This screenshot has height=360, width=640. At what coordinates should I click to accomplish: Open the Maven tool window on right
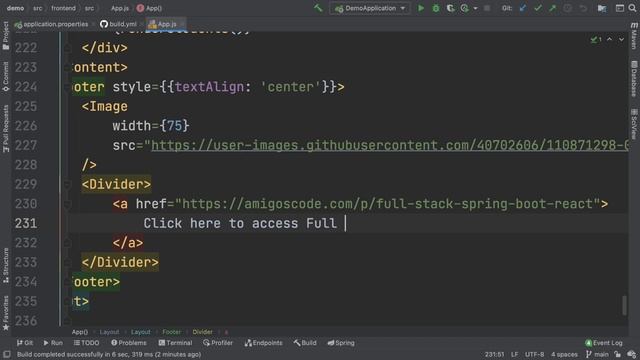pyautogui.click(x=634, y=36)
